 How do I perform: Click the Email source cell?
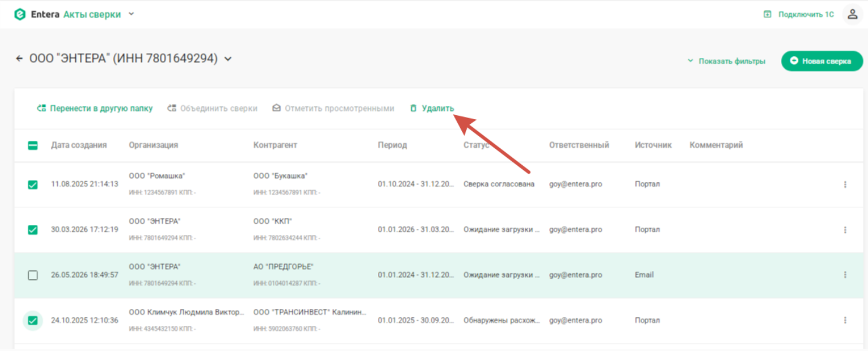[644, 274]
